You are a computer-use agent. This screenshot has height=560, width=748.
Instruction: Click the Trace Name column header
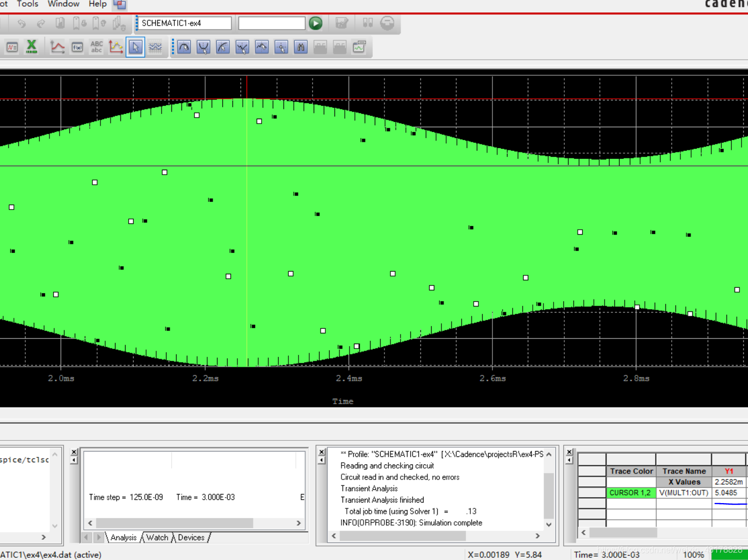(684, 471)
